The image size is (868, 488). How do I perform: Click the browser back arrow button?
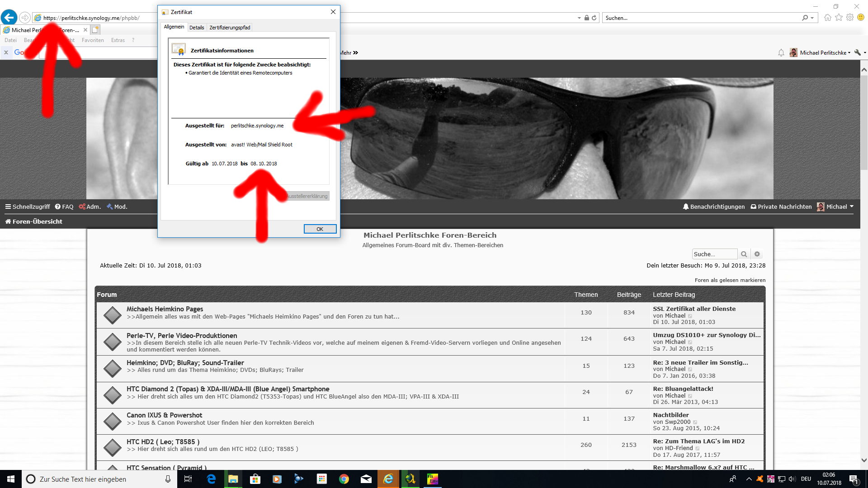click(x=9, y=18)
